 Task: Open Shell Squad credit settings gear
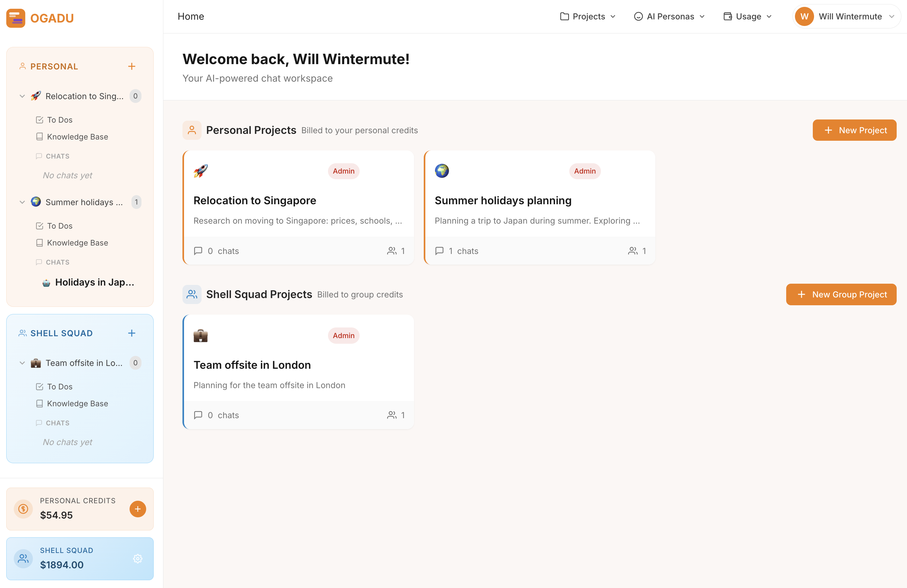point(138,558)
